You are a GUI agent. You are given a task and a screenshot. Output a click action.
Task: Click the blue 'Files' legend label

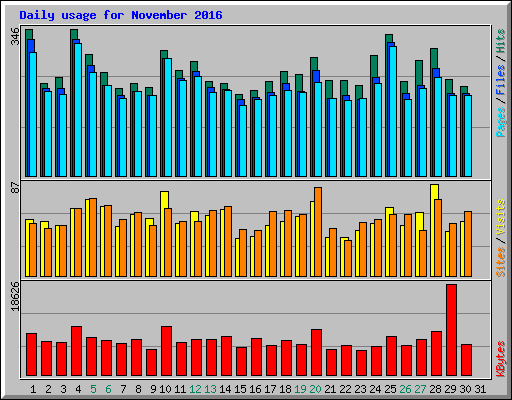click(501, 80)
